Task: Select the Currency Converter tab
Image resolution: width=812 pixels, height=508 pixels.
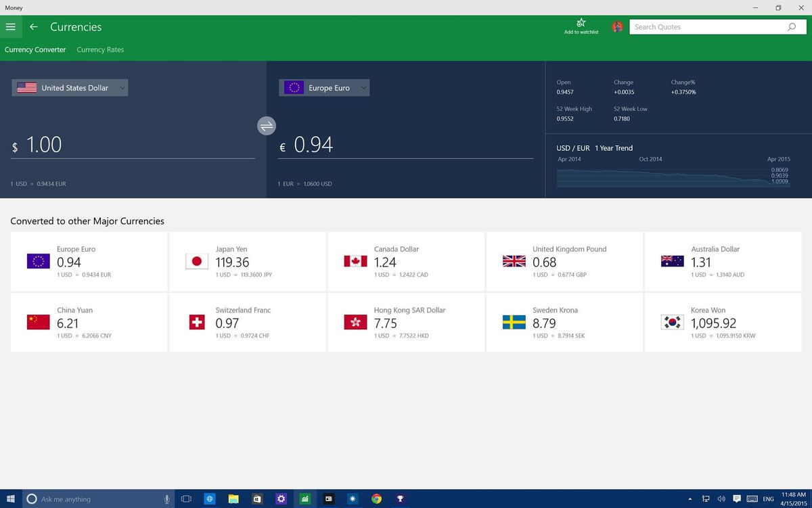Action: [x=35, y=49]
